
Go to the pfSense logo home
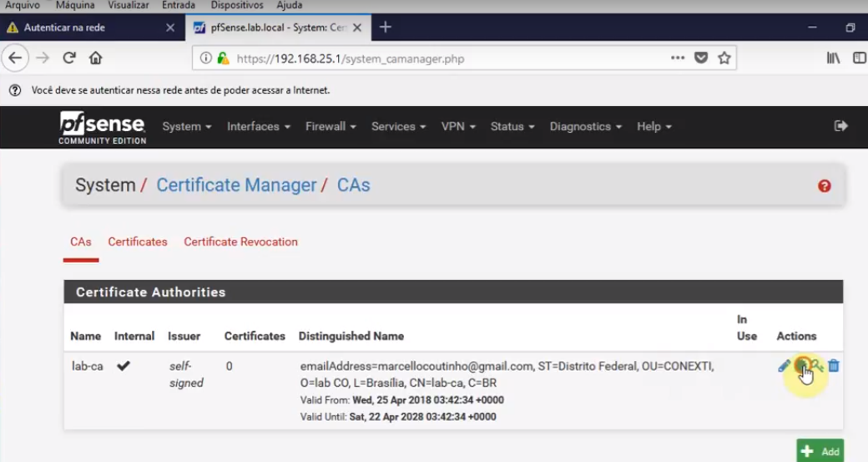[x=103, y=128]
